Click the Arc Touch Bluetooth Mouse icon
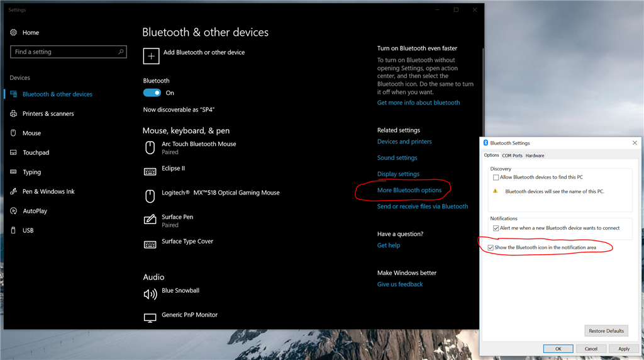Screen dimensions: 644x360 [x=150, y=147]
